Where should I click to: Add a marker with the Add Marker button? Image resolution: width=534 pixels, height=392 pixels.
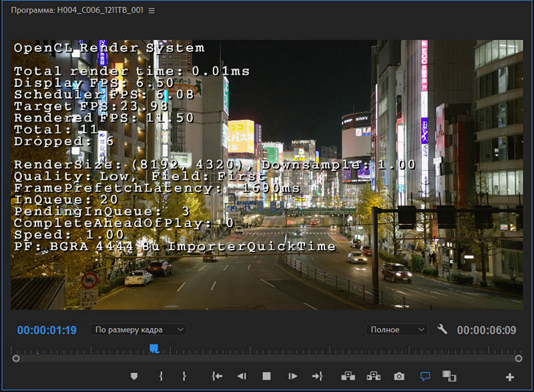coord(134,376)
